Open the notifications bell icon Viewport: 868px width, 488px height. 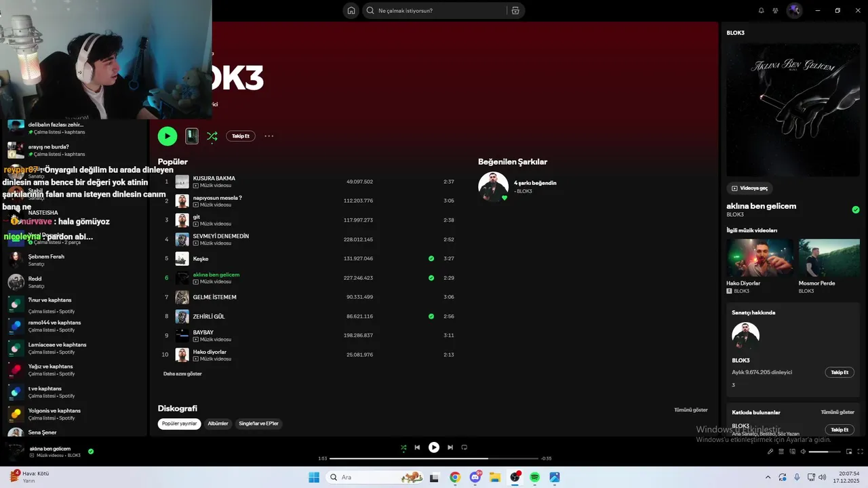761,10
